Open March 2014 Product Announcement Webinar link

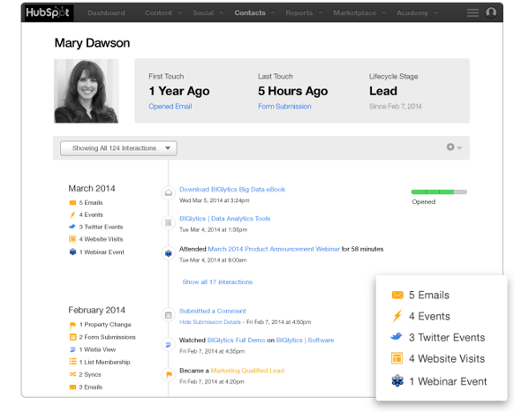point(274,249)
